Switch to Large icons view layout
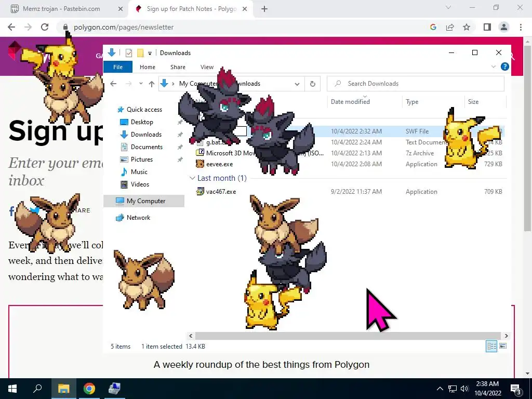Viewport: 532px width, 399px height. point(503,346)
